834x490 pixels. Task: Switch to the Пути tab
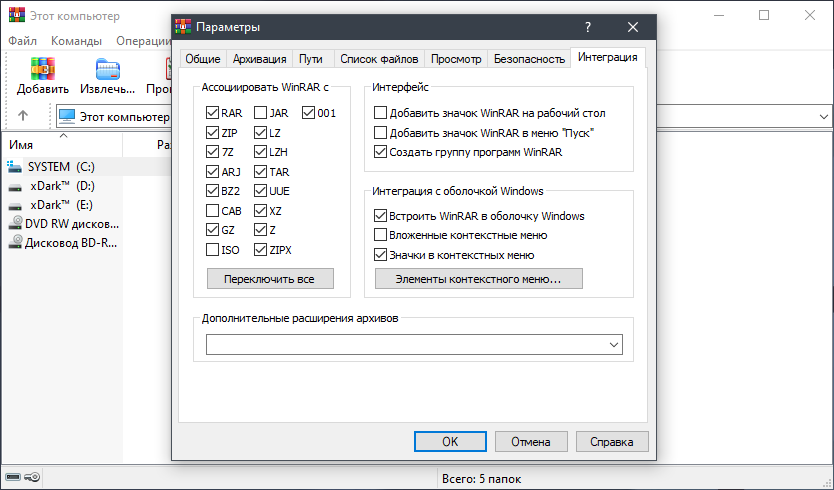click(x=311, y=59)
